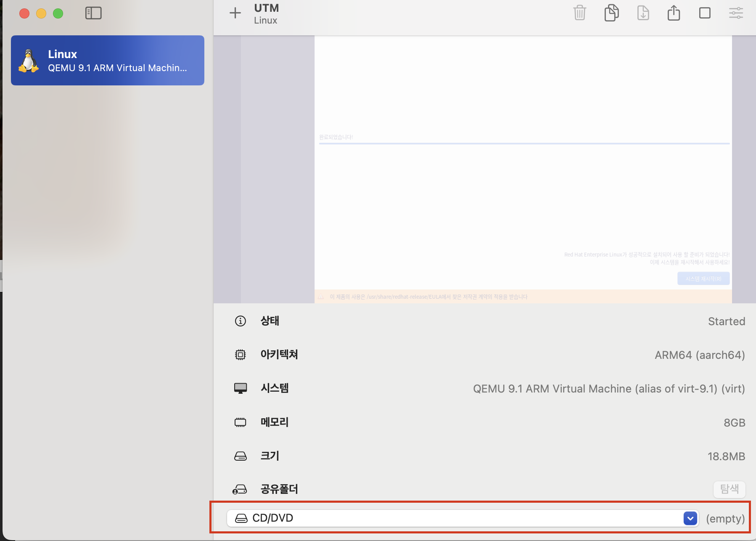Screen dimensions: 756x541
Task: Open the CD/DVD dropdown menu
Action: [463, 518]
